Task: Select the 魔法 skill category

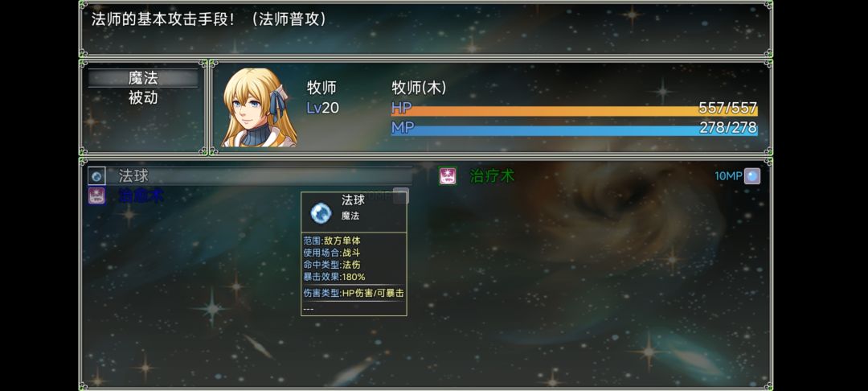Action: [x=143, y=78]
